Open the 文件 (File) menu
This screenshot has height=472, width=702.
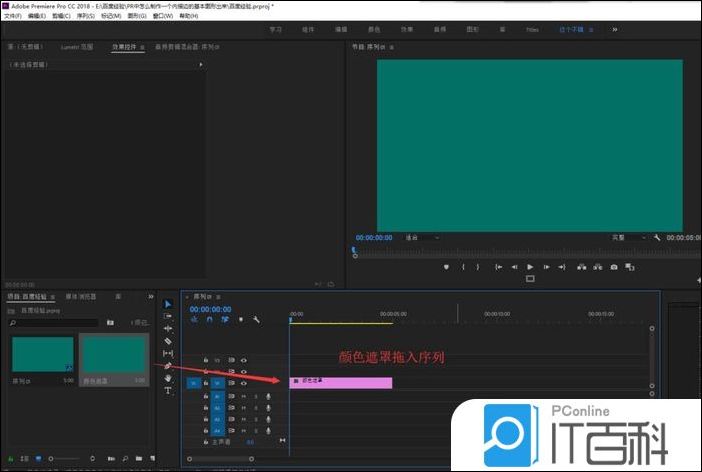pyautogui.click(x=12, y=16)
